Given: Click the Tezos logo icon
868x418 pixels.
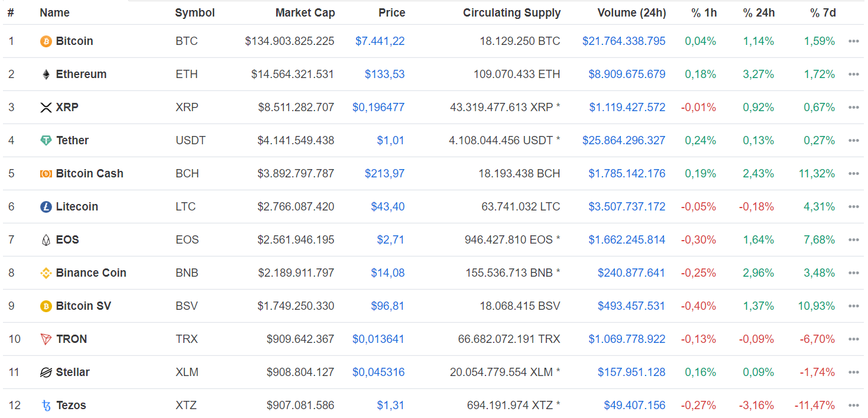Looking at the screenshot, I should (46, 406).
